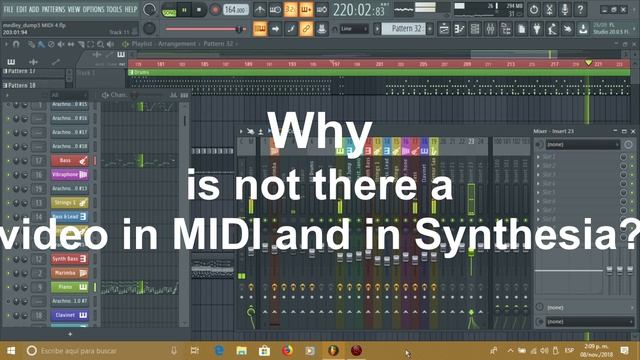Open the EDIT menu
The image size is (640, 360).
21,9
